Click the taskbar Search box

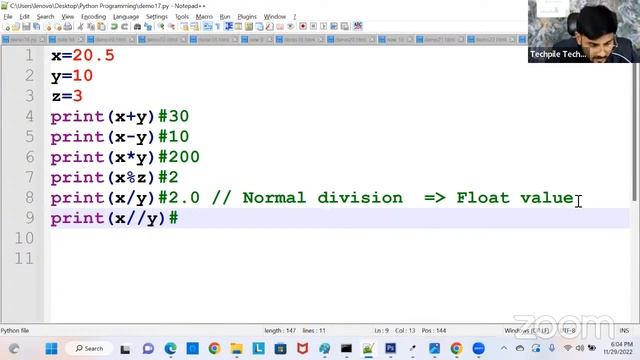click(89, 349)
